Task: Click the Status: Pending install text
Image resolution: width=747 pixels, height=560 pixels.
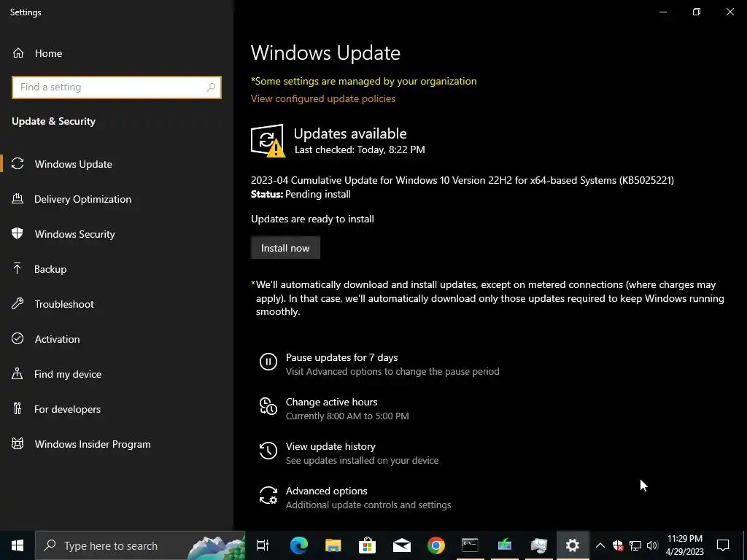Action: tap(301, 194)
